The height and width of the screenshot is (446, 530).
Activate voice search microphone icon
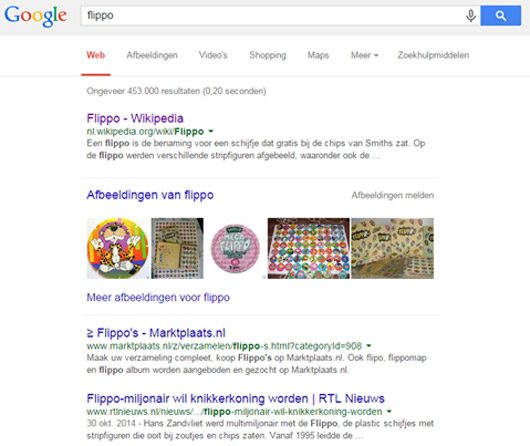point(471,16)
